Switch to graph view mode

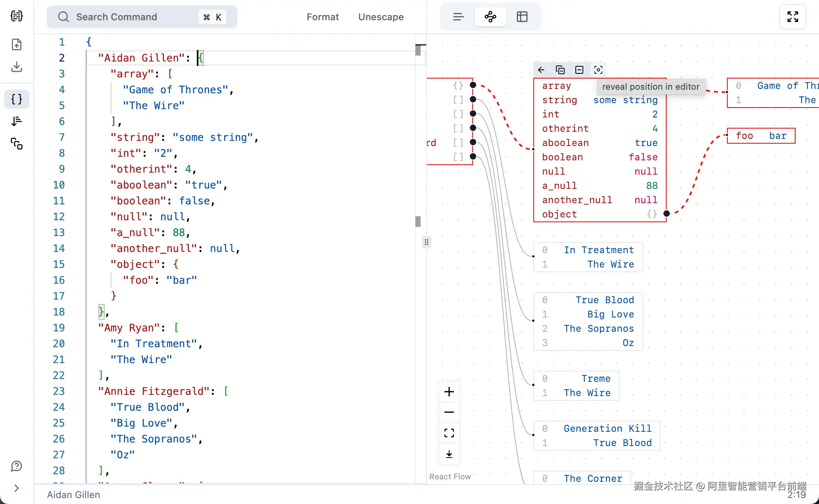[490, 17]
